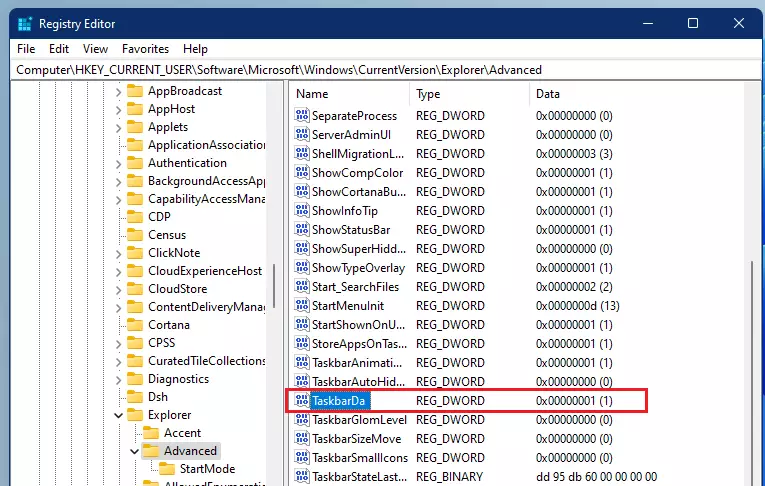Open the Favorites menu
Image resolution: width=765 pixels, height=486 pixels.
tap(145, 49)
